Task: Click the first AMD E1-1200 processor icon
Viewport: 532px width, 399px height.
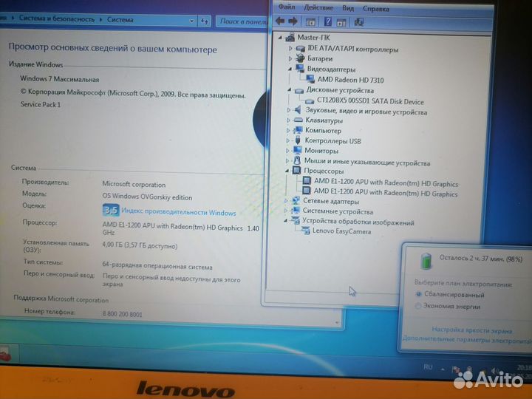Action: pos(307,180)
